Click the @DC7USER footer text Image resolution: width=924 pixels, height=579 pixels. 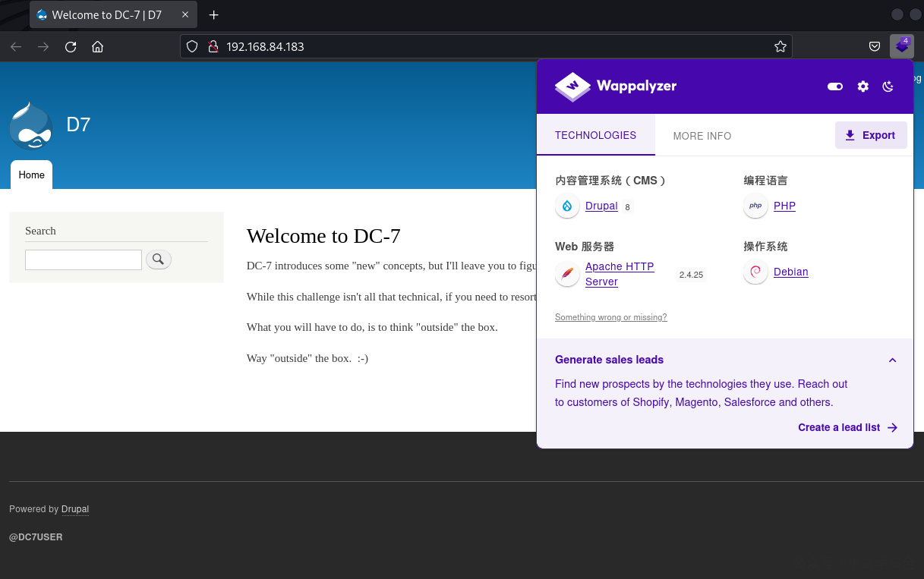pos(36,537)
